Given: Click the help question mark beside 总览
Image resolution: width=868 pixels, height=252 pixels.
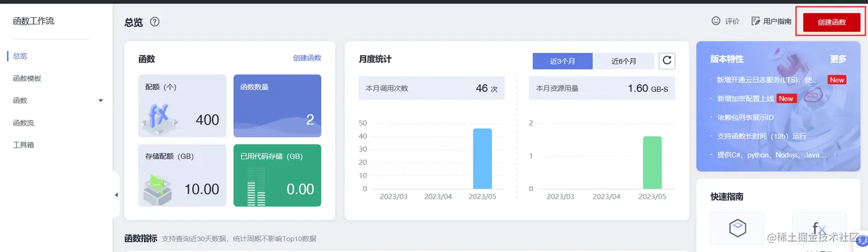Looking at the screenshot, I should pos(154,22).
